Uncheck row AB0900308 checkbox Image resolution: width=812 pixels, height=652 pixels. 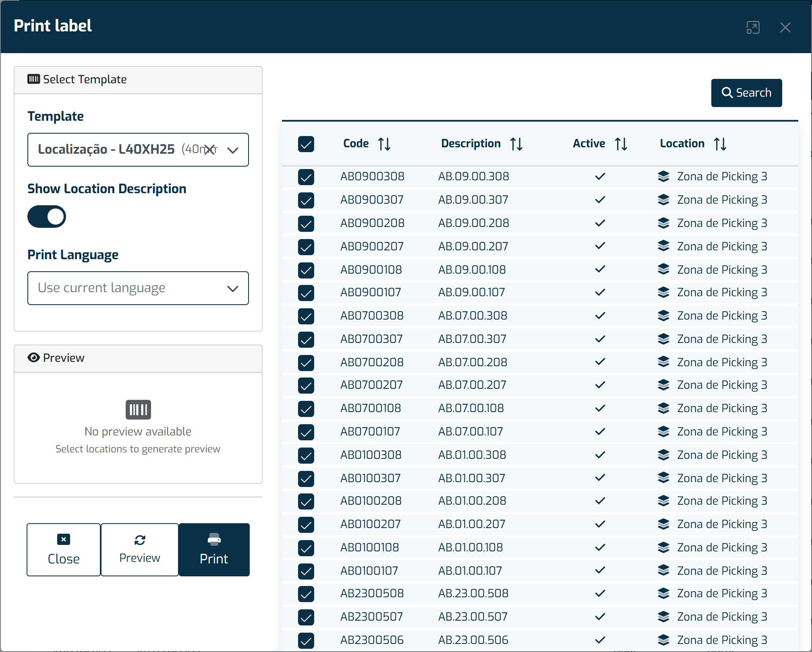[306, 177]
